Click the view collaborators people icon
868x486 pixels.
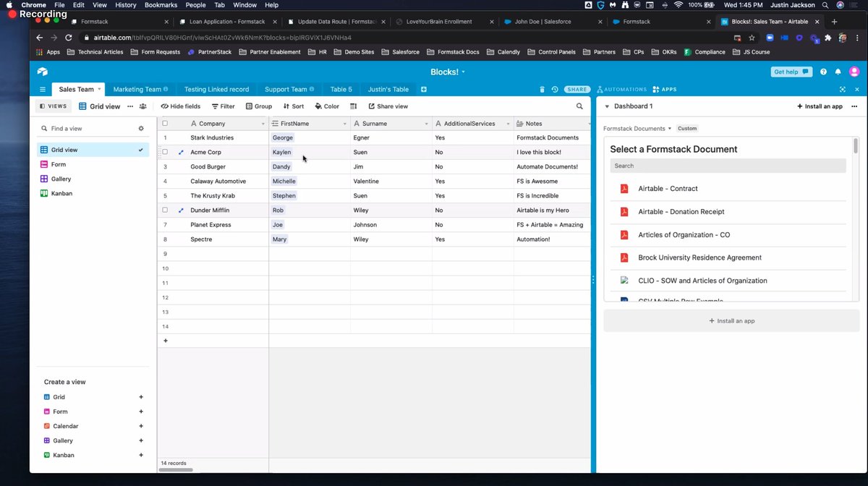pos(142,106)
